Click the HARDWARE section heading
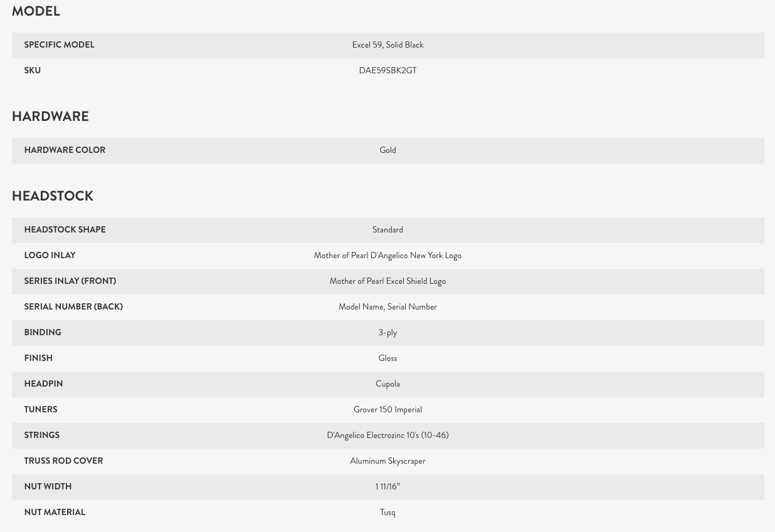 pyautogui.click(x=50, y=117)
